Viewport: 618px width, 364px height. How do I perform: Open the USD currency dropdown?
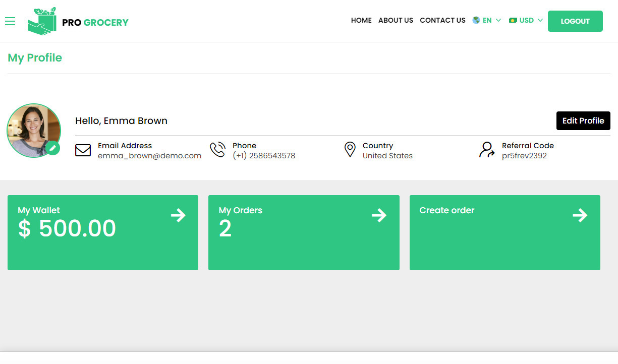pyautogui.click(x=526, y=21)
